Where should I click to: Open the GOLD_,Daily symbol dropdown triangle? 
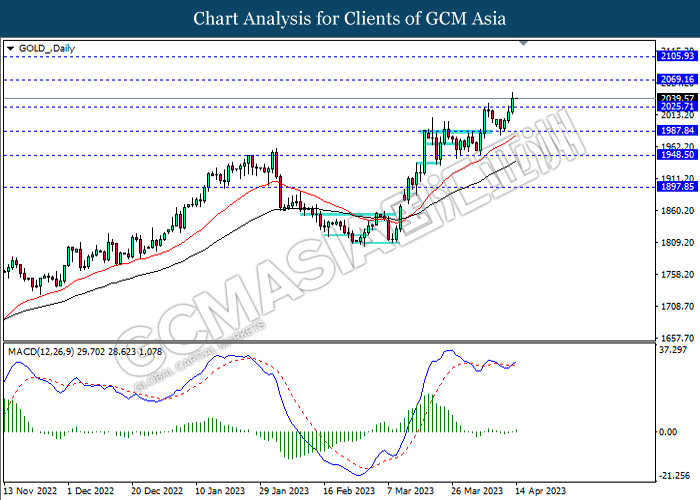11,49
